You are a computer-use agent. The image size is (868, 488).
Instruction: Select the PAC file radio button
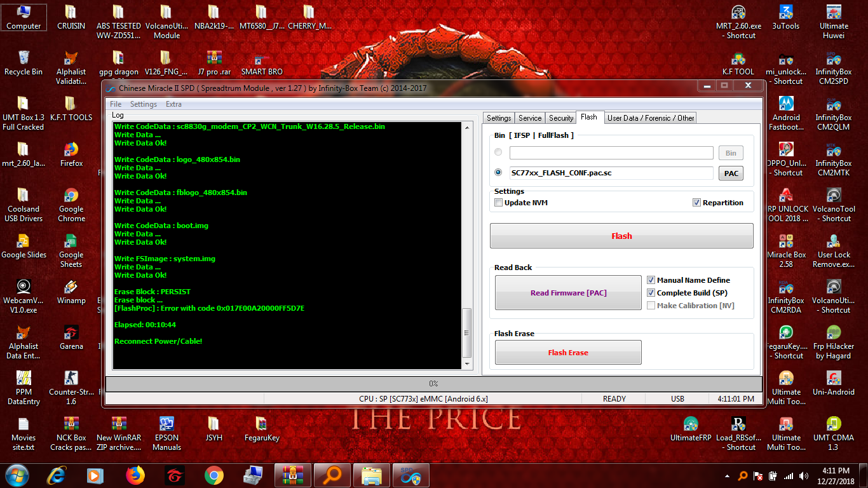498,172
